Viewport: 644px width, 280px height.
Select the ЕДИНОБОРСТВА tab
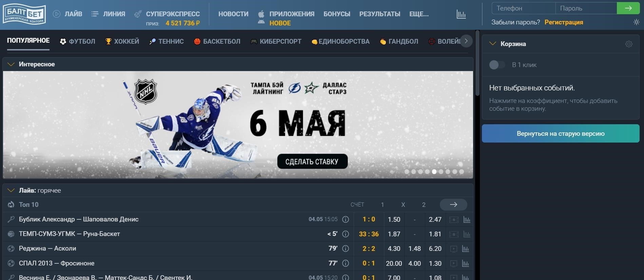click(x=340, y=41)
